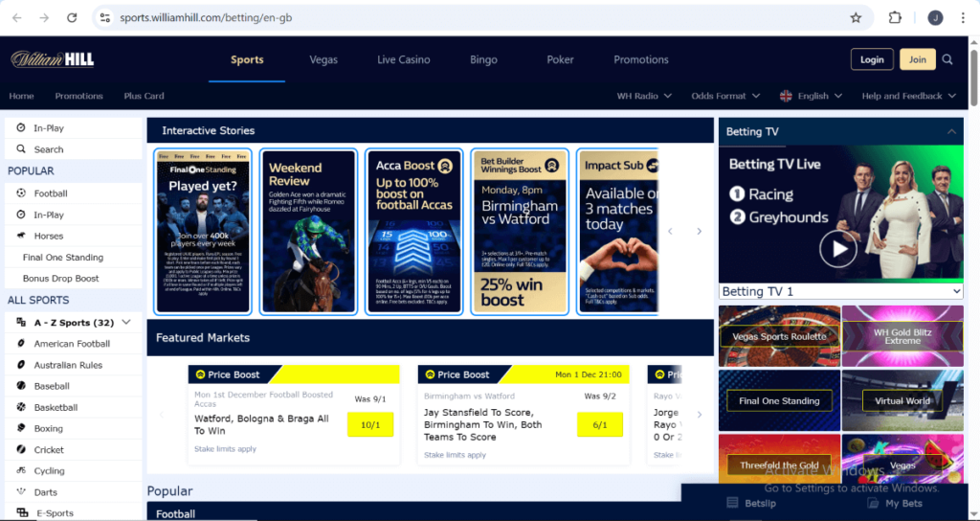Open the Acca Boost story card
Screen dimensions: 980x521
click(413, 232)
